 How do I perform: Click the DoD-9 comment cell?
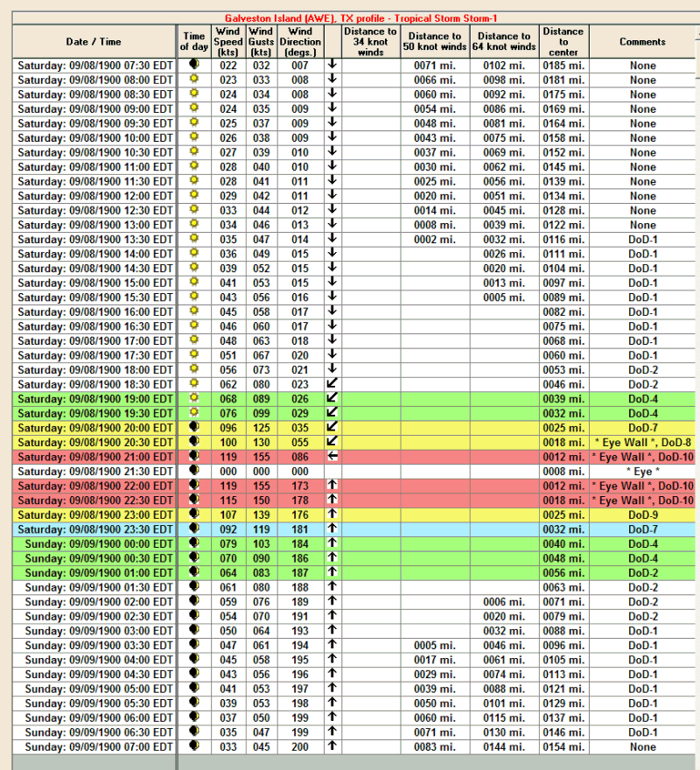tap(642, 515)
